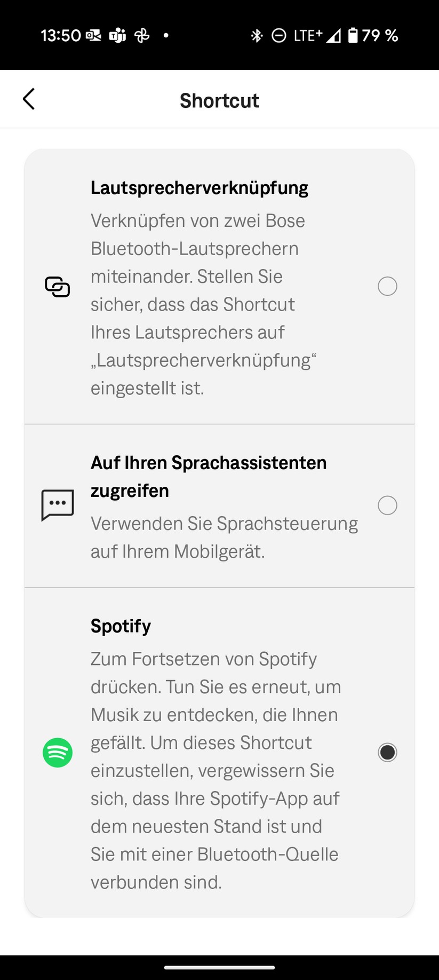Image resolution: width=439 pixels, height=980 pixels.
Task: Tap the bottom navigation gesture bar
Action: 219,967
